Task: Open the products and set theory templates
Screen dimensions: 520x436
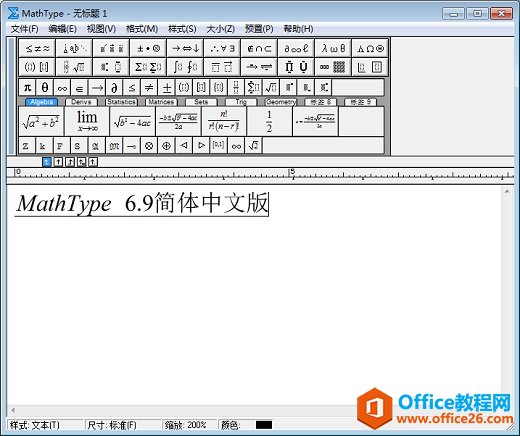Action: (296, 67)
